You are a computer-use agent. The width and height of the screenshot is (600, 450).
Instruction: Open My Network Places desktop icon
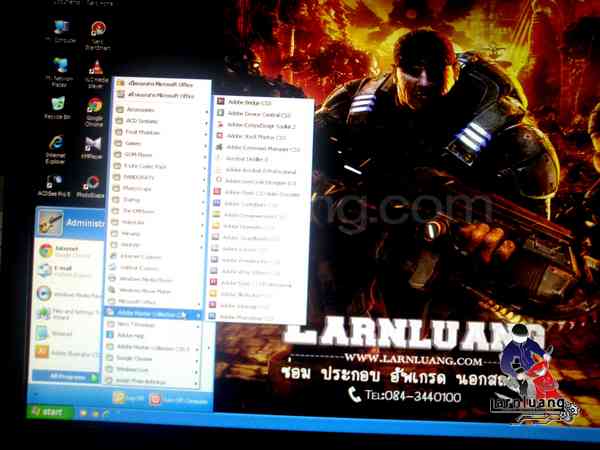point(60,72)
